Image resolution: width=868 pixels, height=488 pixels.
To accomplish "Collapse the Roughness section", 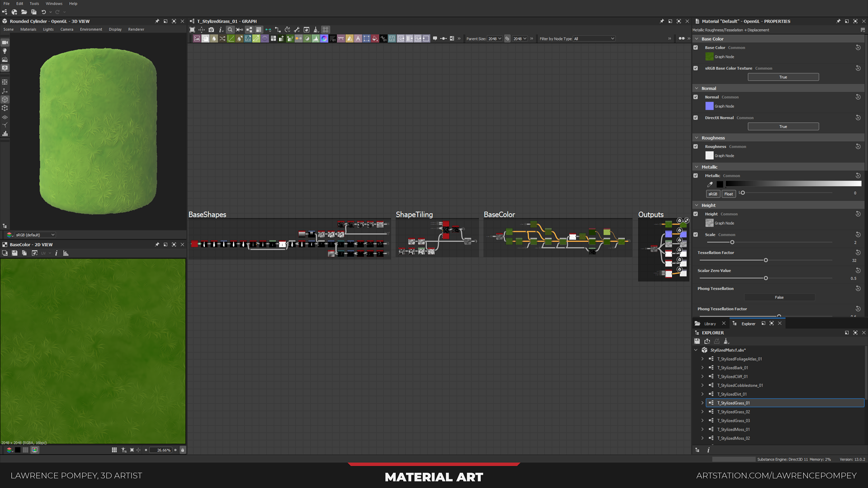I will [x=697, y=138].
